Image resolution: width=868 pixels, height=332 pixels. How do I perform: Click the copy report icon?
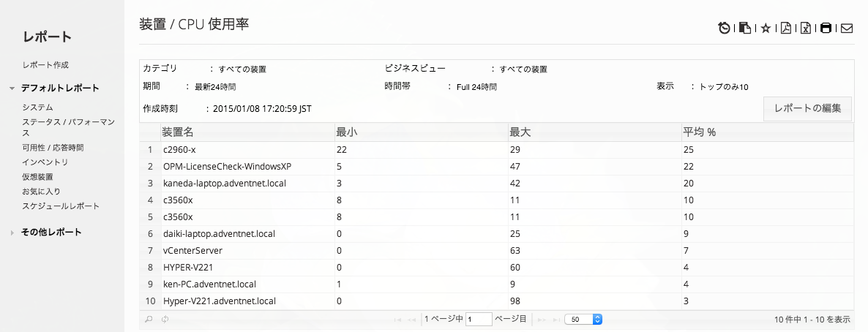(x=745, y=29)
